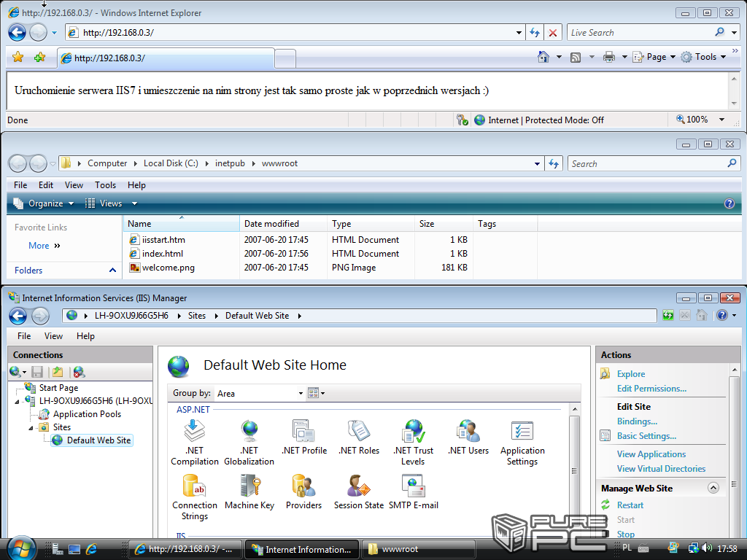Switch to the wwwroot taskbar button
The image size is (747, 560).
[418, 549]
